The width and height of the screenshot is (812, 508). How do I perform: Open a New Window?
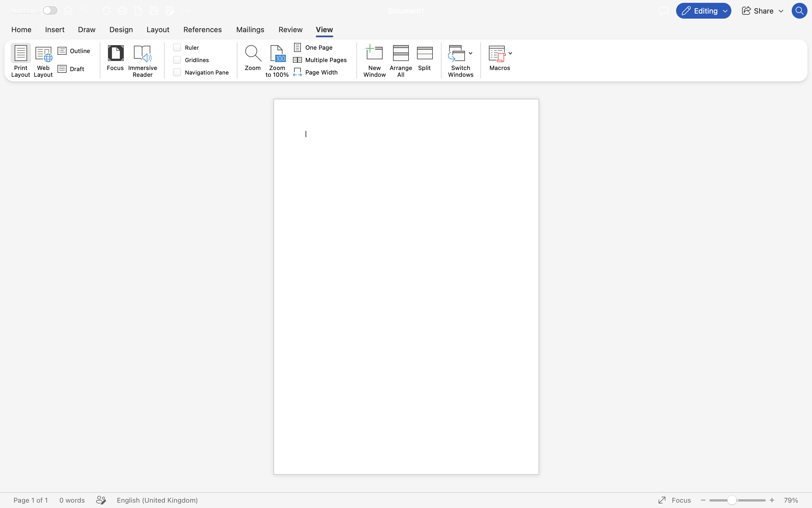[x=374, y=61]
